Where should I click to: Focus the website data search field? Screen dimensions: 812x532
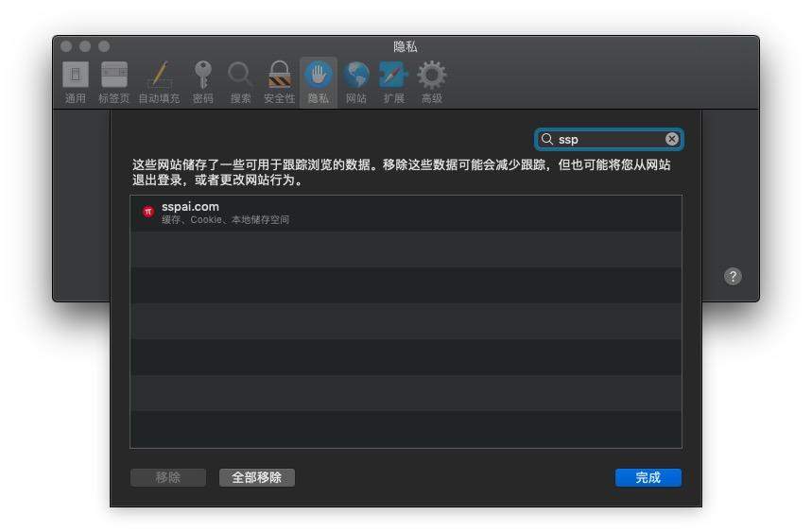(x=609, y=139)
